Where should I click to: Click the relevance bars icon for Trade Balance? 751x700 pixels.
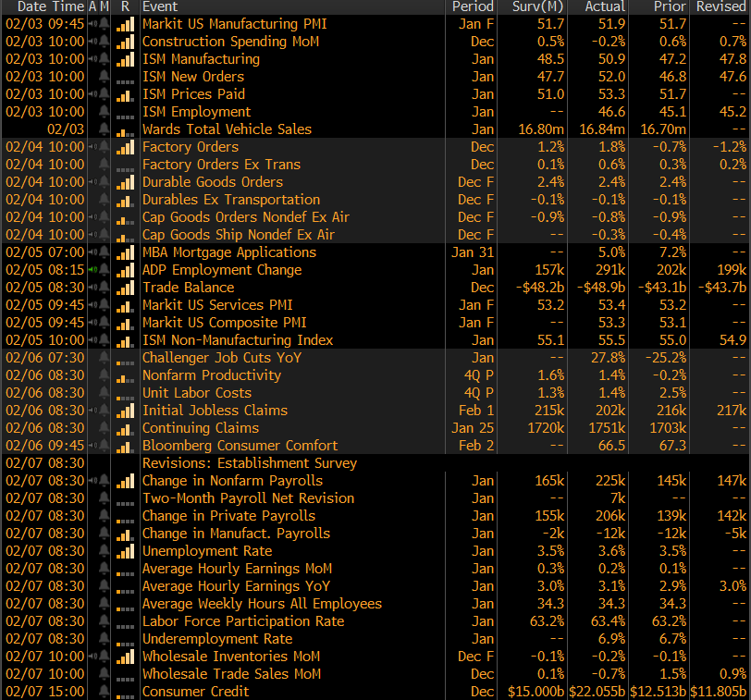tap(125, 288)
